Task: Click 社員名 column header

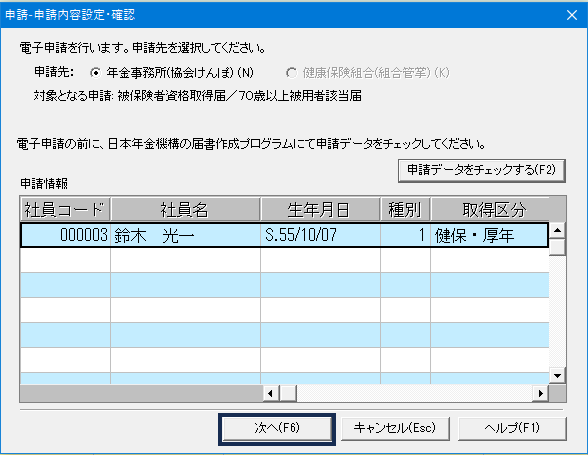Action: pos(185,209)
